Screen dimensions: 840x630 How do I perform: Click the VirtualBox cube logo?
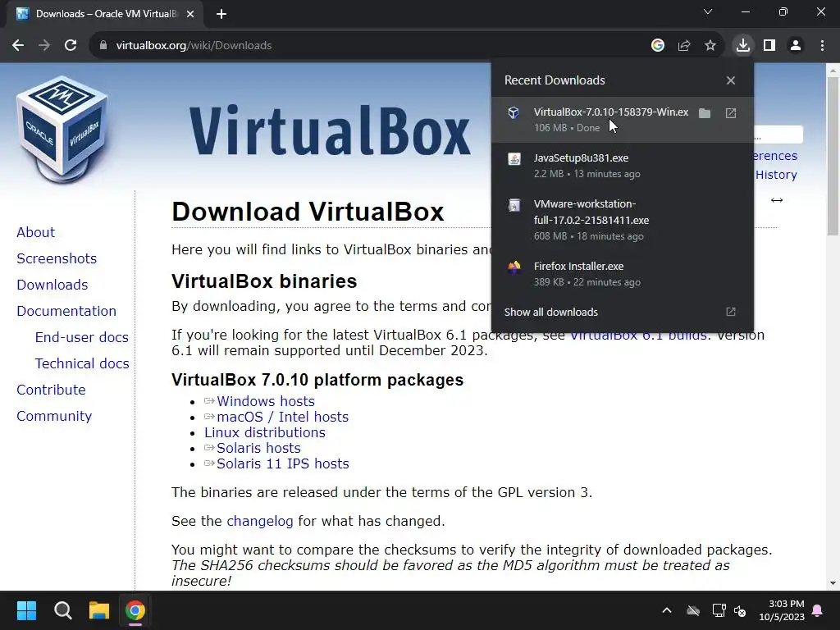62,129
